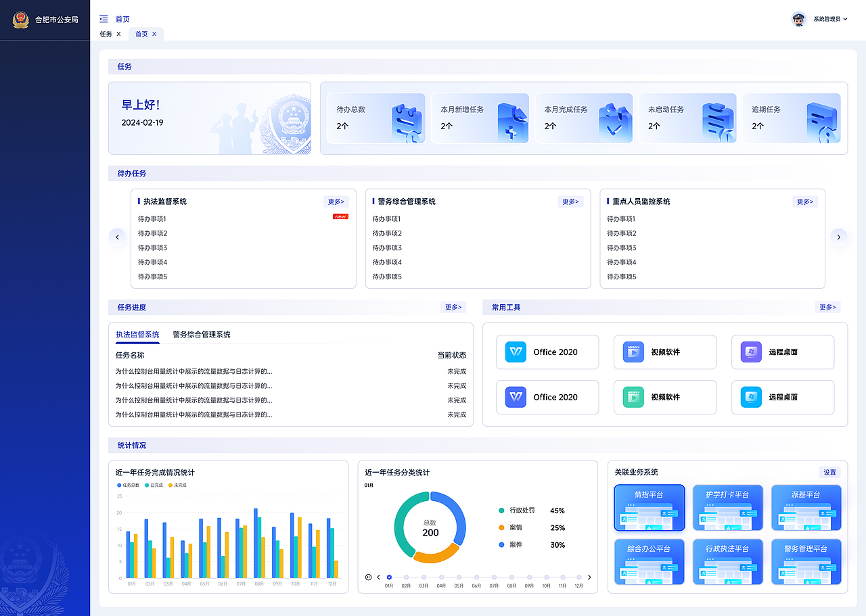Screen dimensions: 866x616
Task: Click 更多> on the 执法监督系统 todo card
Action: 336,202
